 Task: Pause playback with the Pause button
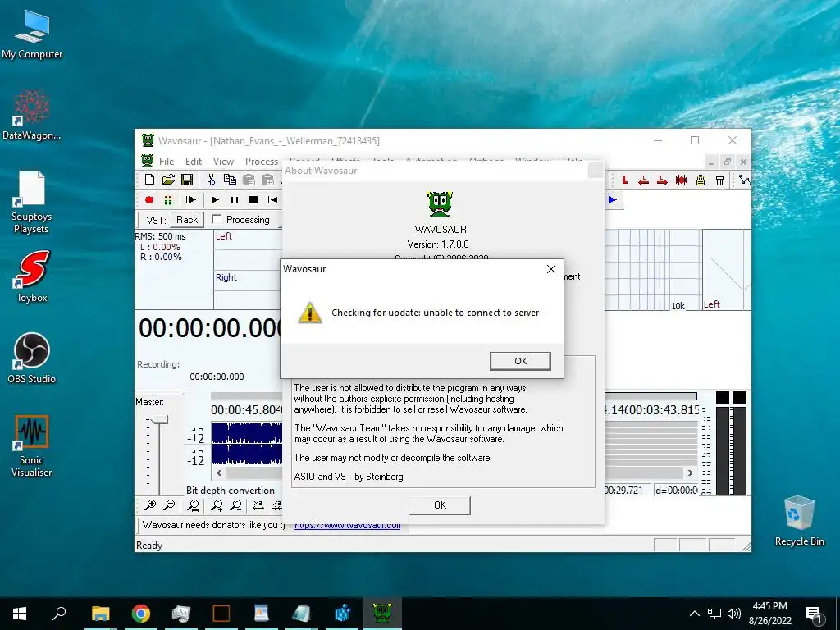coord(234,200)
